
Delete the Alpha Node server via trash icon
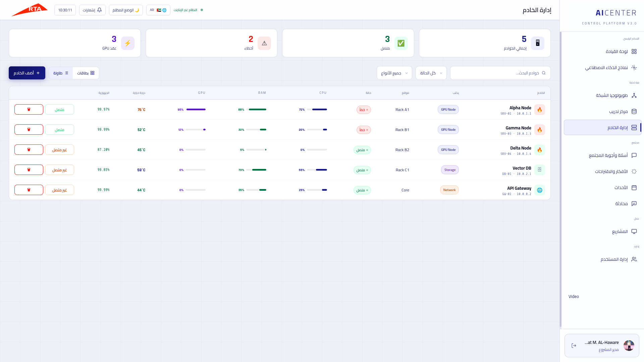coord(29,110)
